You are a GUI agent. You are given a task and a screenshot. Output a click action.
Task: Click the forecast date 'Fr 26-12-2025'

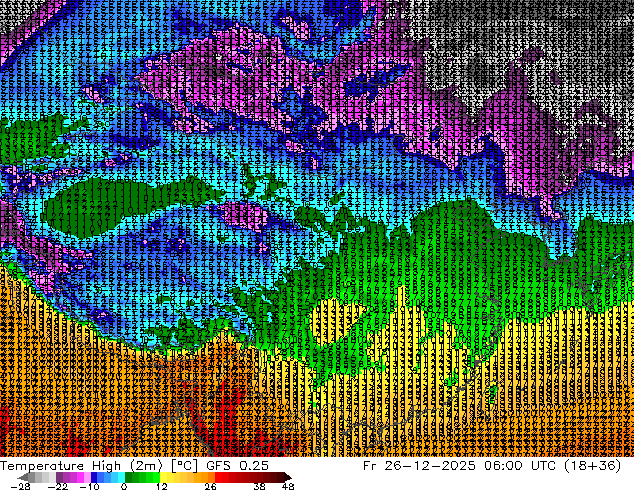click(x=419, y=466)
